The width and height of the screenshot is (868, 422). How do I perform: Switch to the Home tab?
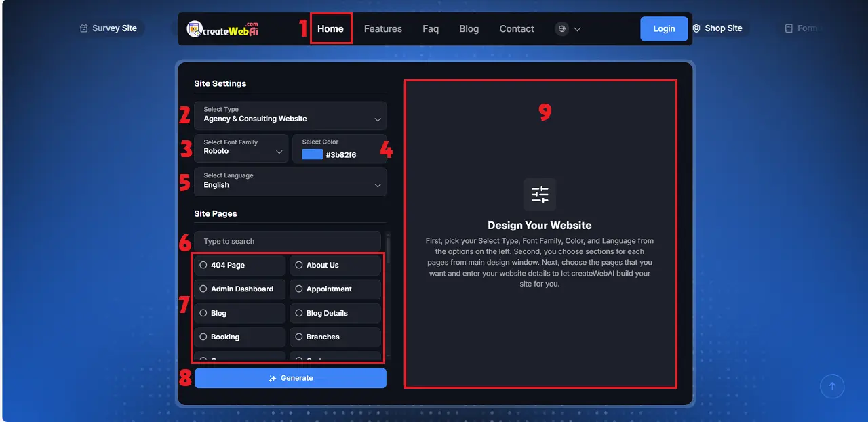pyautogui.click(x=330, y=28)
